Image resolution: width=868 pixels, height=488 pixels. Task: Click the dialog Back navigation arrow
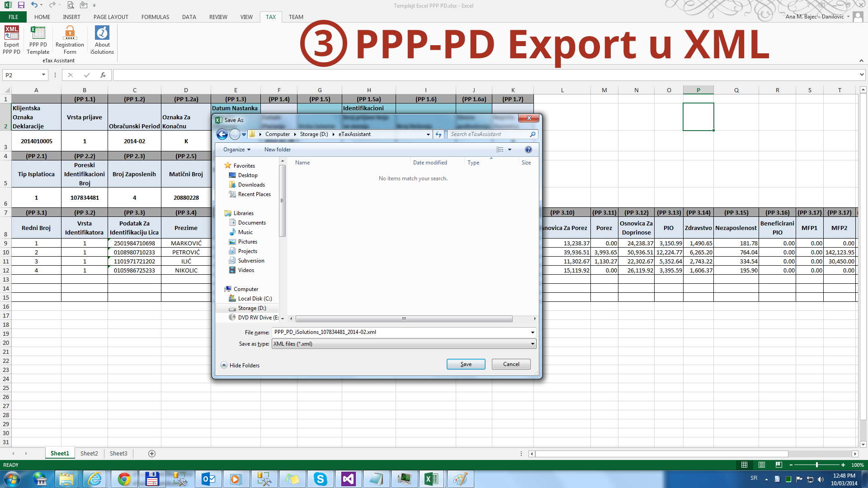(222, 134)
